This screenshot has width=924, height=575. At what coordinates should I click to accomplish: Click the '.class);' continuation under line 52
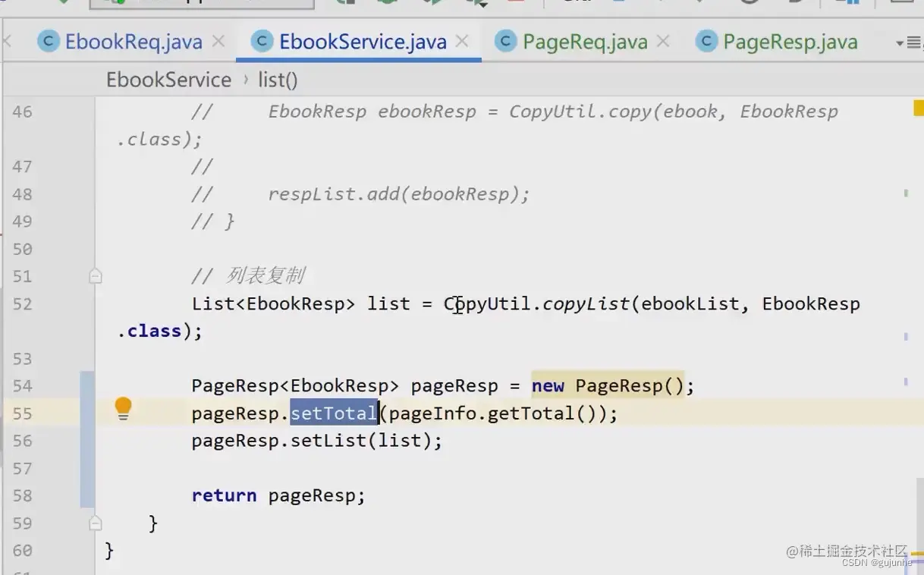coord(160,331)
